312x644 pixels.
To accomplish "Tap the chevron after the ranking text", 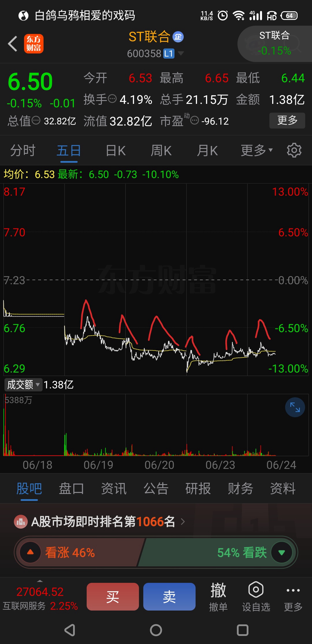I will [x=183, y=522].
